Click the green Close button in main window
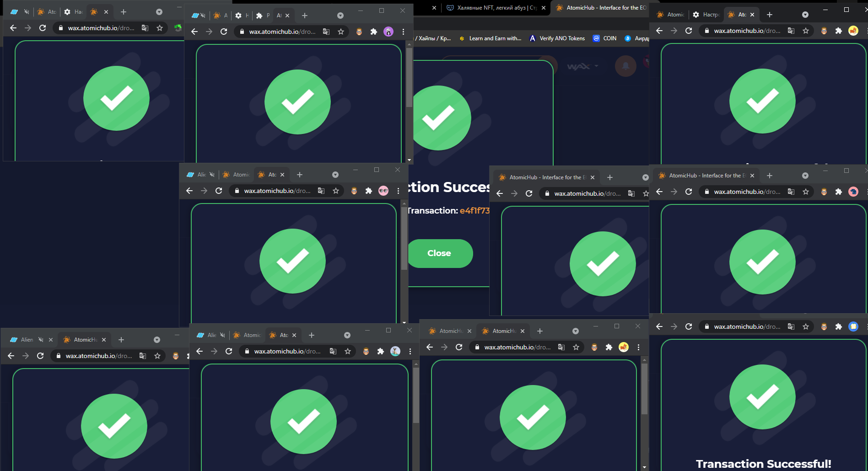This screenshot has width=868, height=471. point(440,253)
